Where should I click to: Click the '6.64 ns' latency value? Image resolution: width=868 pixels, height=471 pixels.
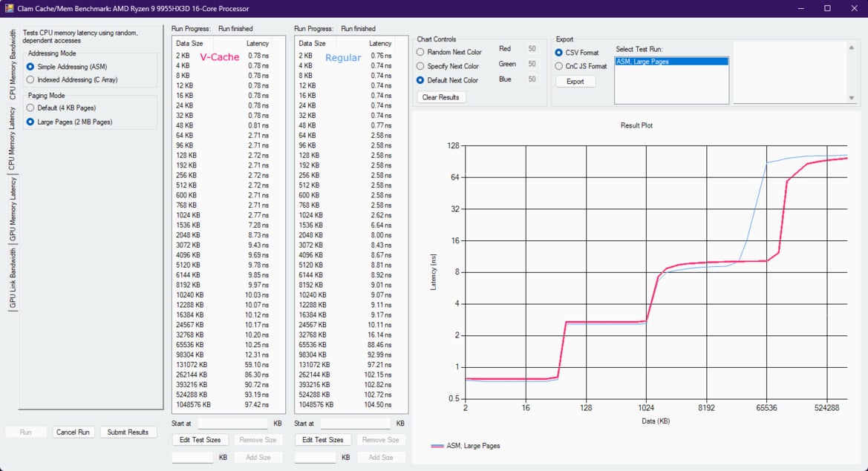pyautogui.click(x=382, y=225)
